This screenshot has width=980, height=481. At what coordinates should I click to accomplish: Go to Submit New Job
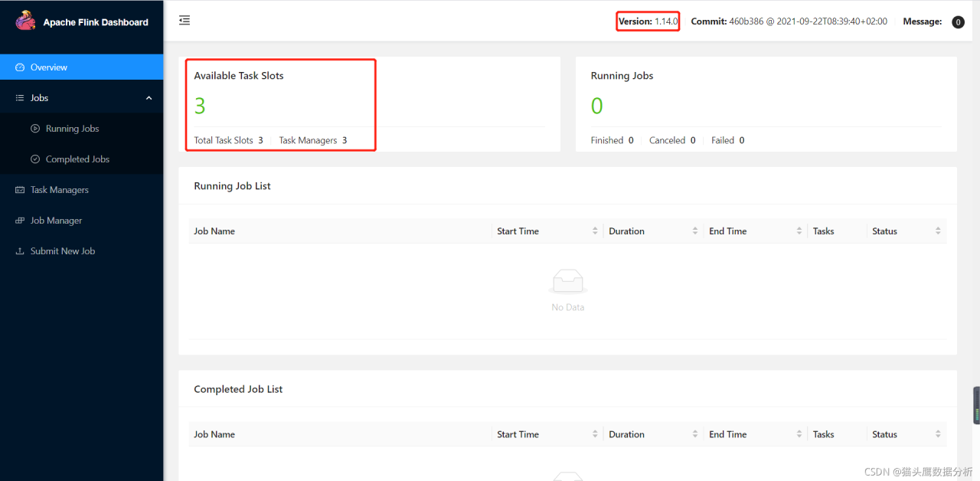[x=63, y=251]
